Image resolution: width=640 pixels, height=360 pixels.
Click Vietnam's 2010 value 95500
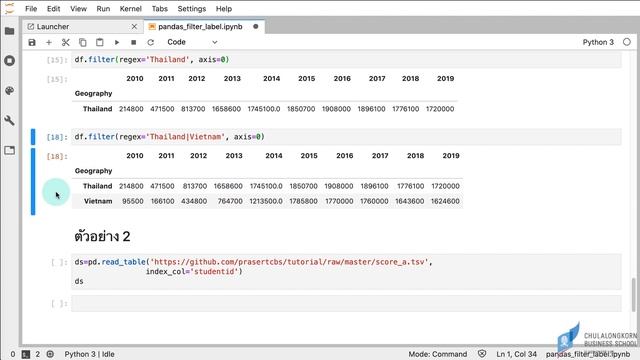click(x=133, y=201)
